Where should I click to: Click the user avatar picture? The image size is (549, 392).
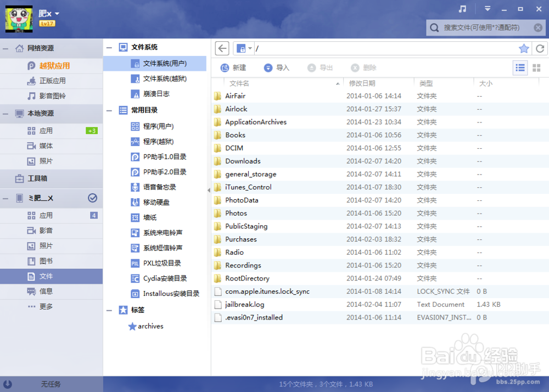19,19
